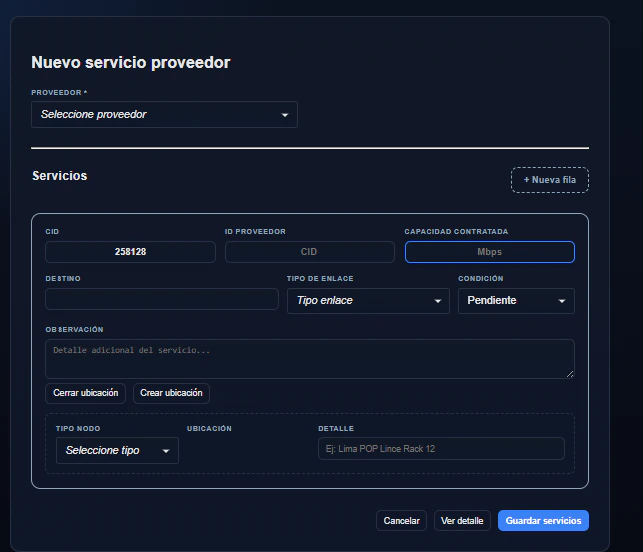
Task: Click the TIPO NODO label
Action: click(x=78, y=429)
